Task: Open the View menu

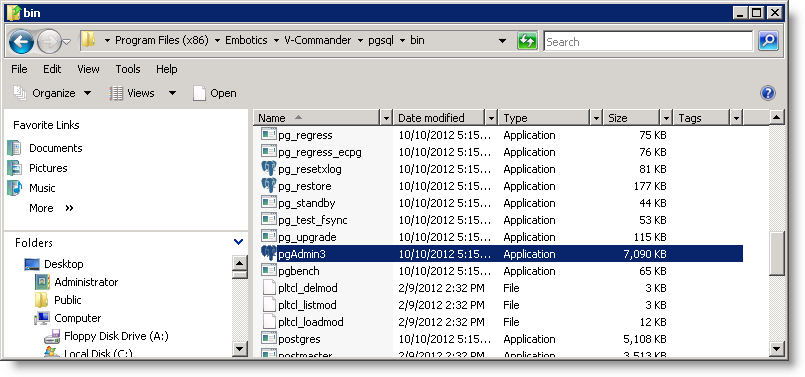Action: tap(88, 69)
